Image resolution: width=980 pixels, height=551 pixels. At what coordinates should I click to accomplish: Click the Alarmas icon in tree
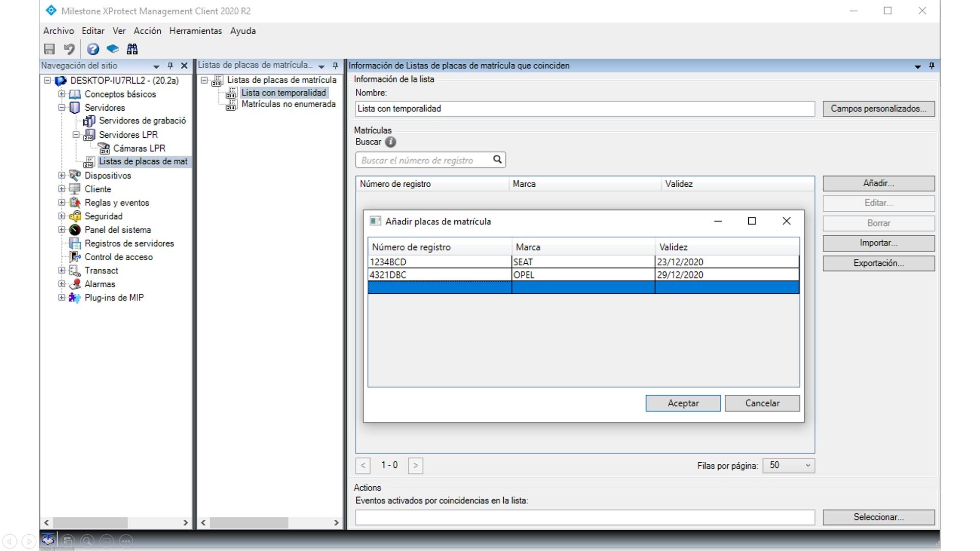pyautogui.click(x=75, y=284)
